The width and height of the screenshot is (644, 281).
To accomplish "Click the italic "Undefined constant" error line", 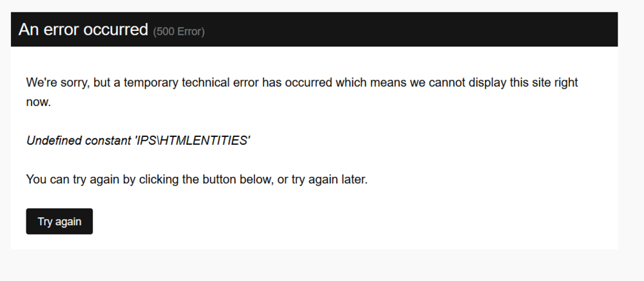I will coord(138,141).
